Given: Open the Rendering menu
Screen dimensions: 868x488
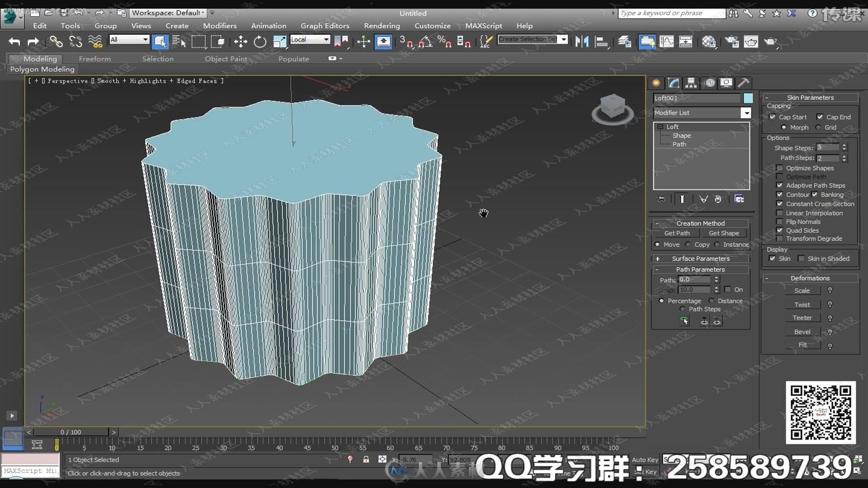Looking at the screenshot, I should pos(382,26).
